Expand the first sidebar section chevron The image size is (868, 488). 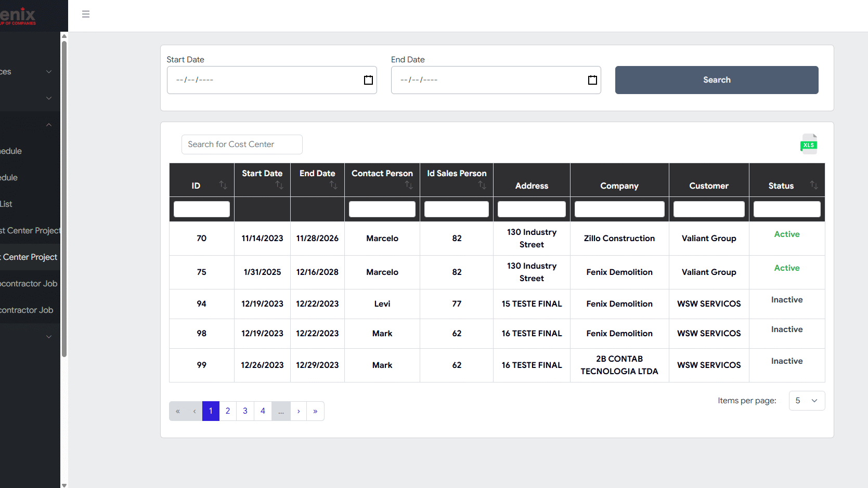pos(49,72)
